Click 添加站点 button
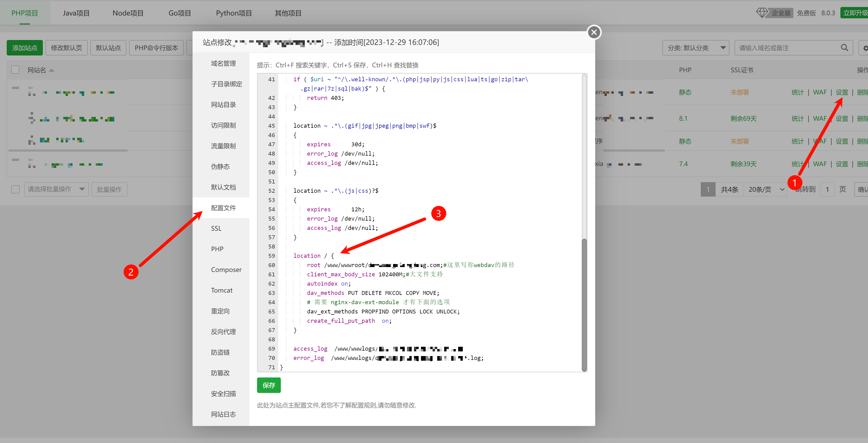 pos(25,48)
